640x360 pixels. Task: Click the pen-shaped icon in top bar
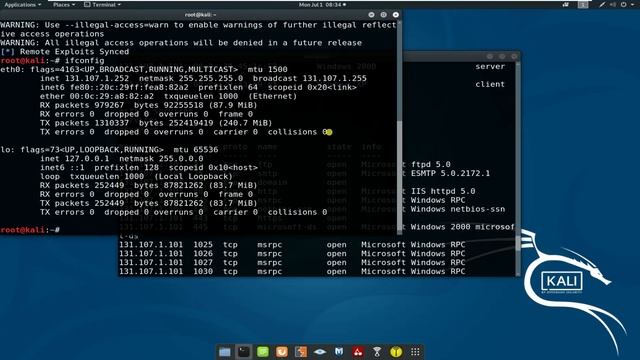[602, 4]
